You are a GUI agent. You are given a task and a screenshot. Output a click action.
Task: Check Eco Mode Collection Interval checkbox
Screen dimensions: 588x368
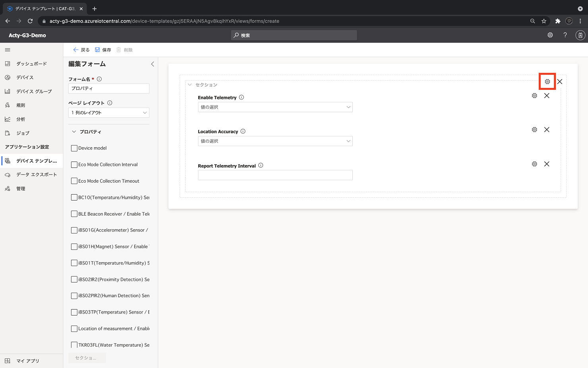[74, 165]
